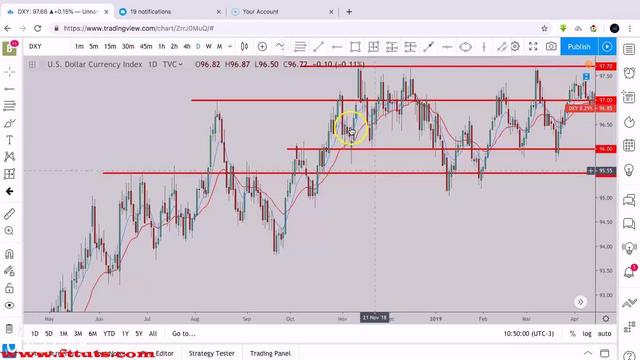Open the candlestick chart style selector
This screenshot has width=640, height=360.
tap(244, 47)
